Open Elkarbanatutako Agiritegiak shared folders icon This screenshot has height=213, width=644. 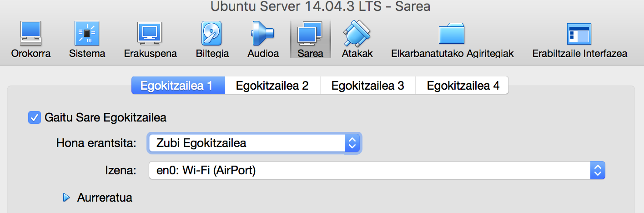click(x=452, y=34)
